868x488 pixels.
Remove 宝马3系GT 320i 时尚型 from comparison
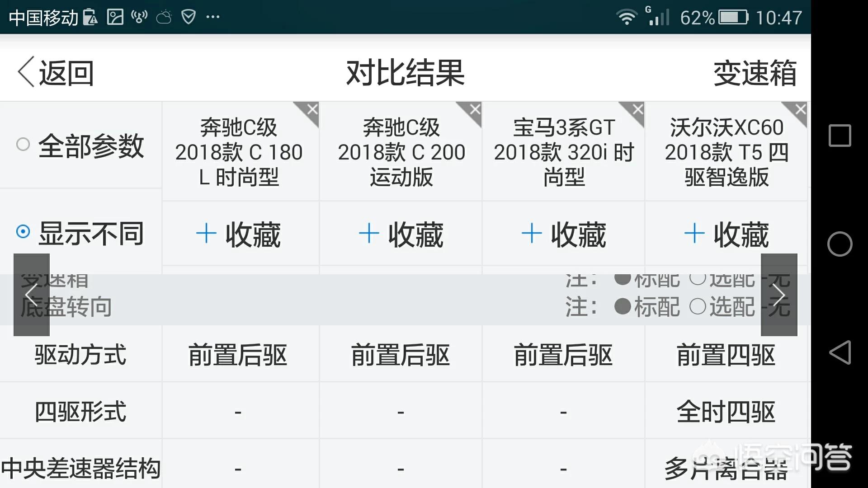coord(637,109)
